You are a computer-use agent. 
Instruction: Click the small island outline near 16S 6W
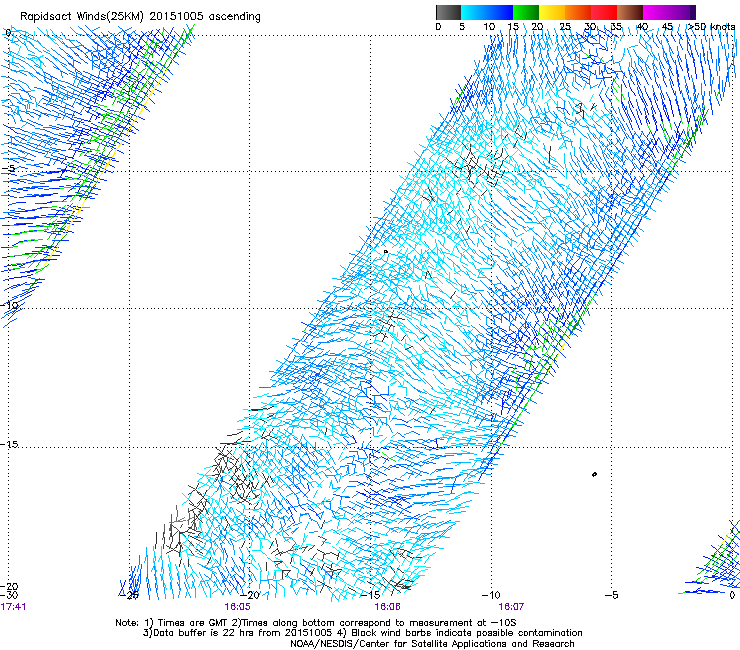[x=594, y=474]
